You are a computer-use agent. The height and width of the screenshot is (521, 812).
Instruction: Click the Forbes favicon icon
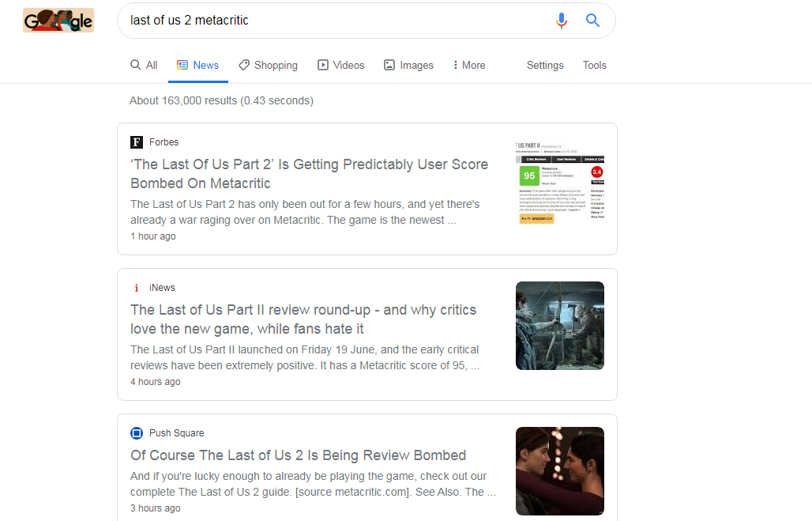tap(136, 142)
